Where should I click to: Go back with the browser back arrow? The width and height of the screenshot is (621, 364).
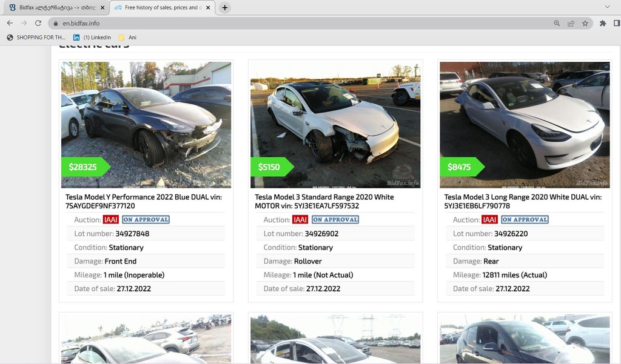[x=10, y=24]
